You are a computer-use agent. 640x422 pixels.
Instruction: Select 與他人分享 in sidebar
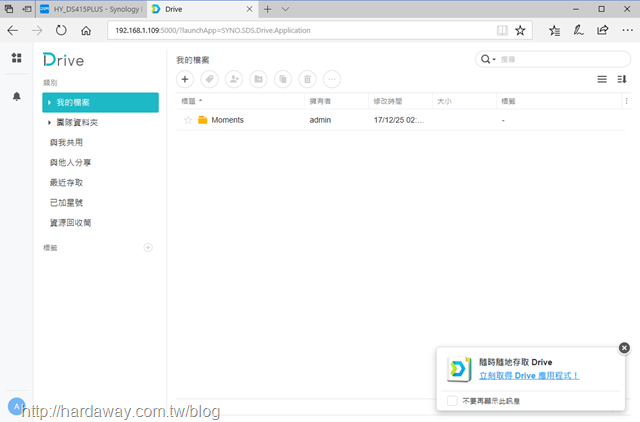point(70,162)
